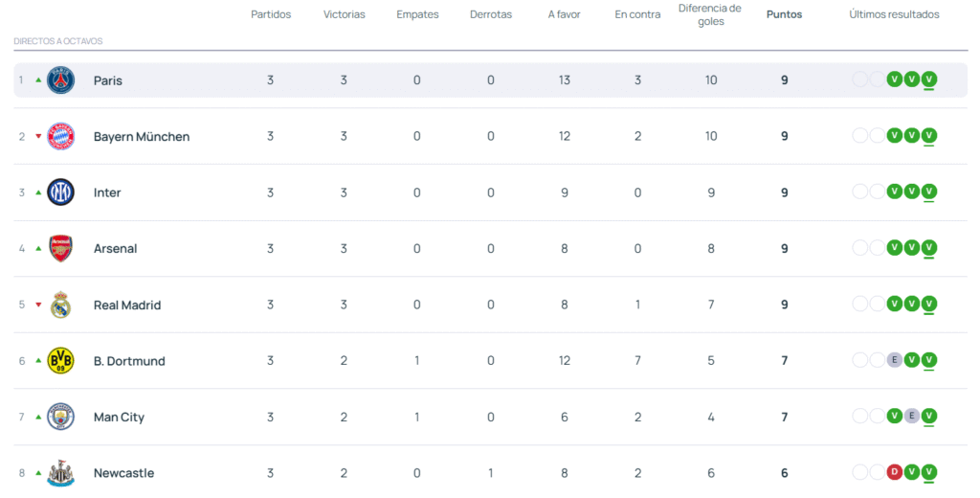The image size is (980, 498).
Task: Sort table by Puntos column header
Action: (784, 14)
